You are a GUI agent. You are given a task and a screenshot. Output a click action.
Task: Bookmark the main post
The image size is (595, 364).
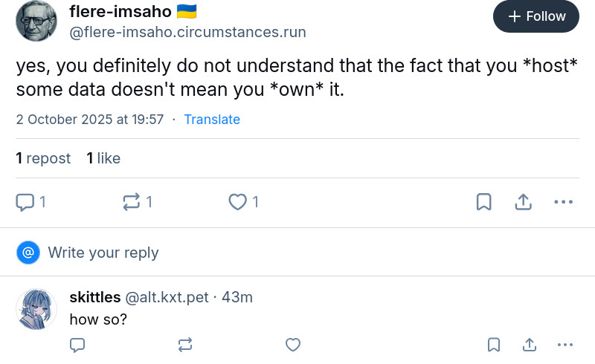pyautogui.click(x=483, y=202)
